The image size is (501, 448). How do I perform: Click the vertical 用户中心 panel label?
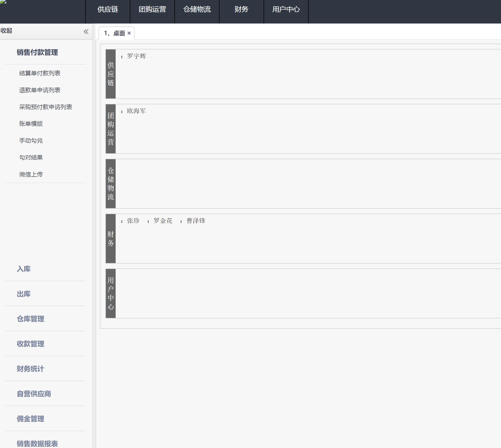(x=110, y=293)
